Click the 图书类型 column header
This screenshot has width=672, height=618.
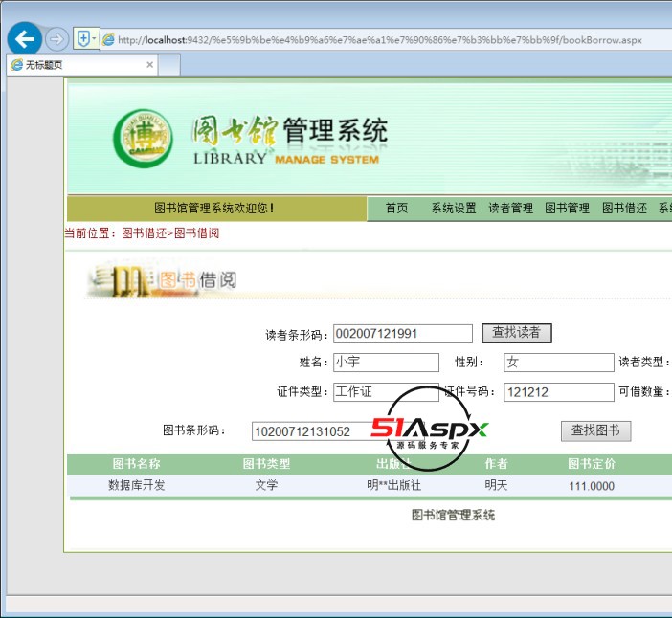point(266,463)
